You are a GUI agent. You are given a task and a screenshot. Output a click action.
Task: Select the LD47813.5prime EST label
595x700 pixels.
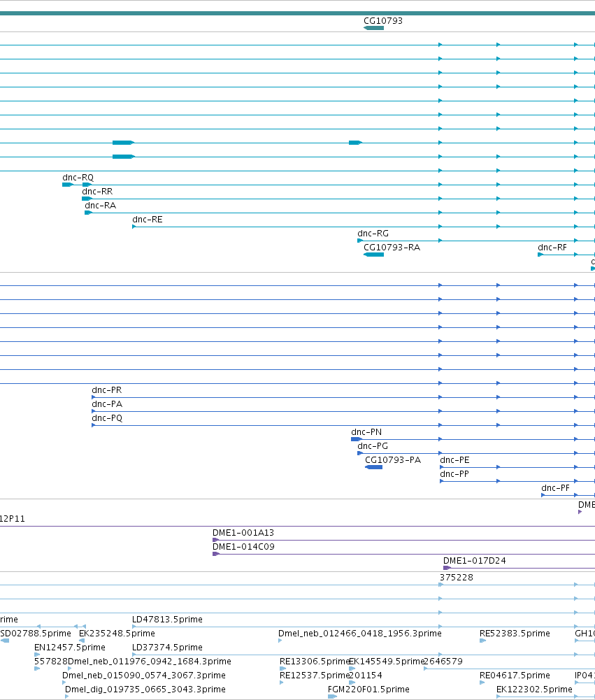point(167,619)
